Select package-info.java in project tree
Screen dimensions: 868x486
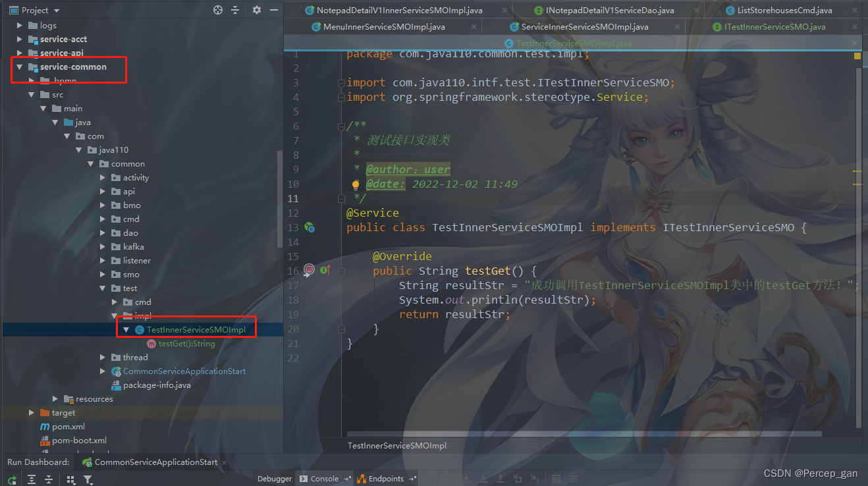(x=151, y=385)
